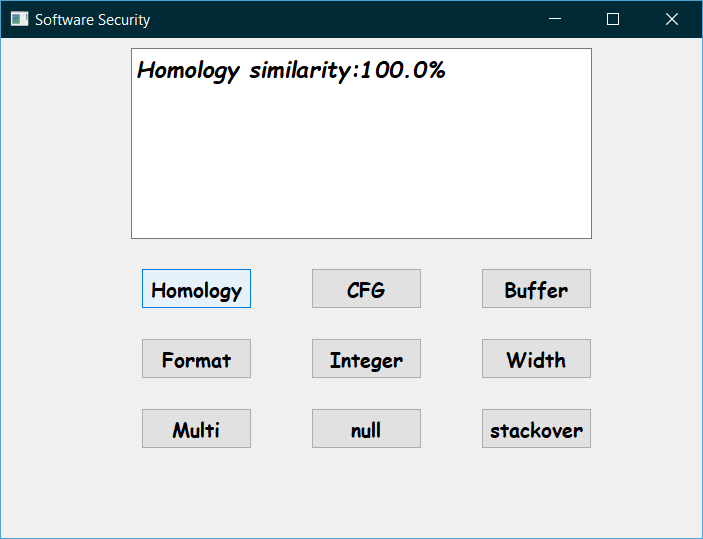Screen dimensions: 703x539
Task: Minimize the Software Security window
Action: click(555, 19)
